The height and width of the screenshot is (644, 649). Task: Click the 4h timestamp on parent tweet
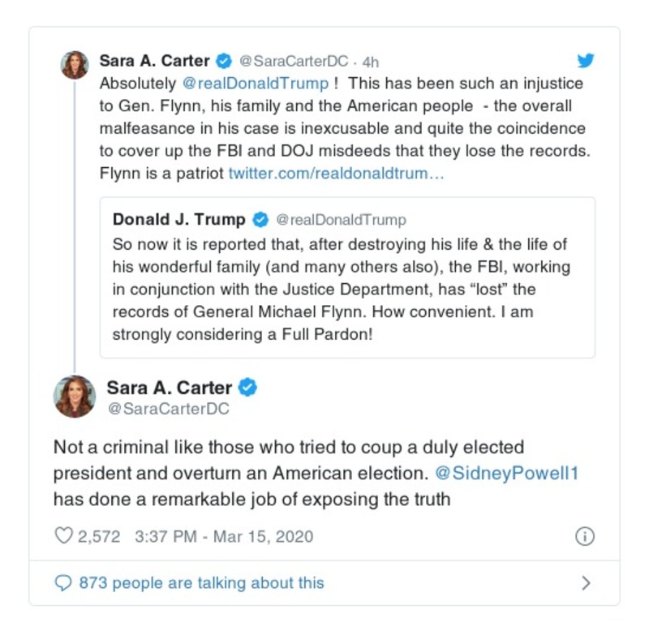(x=370, y=62)
